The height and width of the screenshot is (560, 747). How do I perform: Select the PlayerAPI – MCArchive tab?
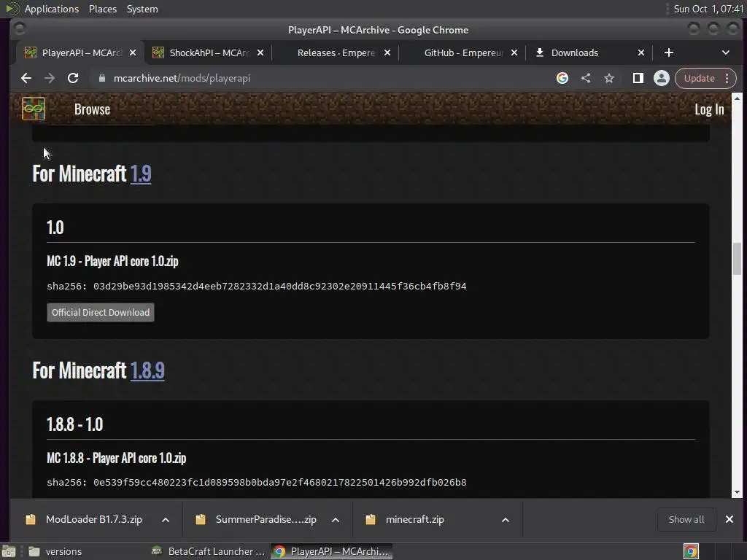click(x=81, y=52)
